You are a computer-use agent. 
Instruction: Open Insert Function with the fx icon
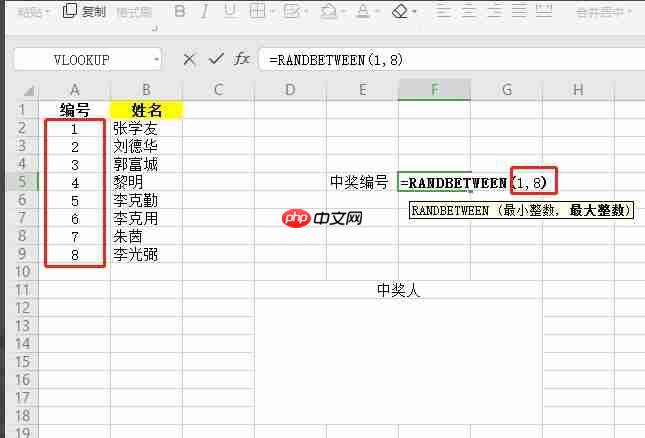[242, 59]
